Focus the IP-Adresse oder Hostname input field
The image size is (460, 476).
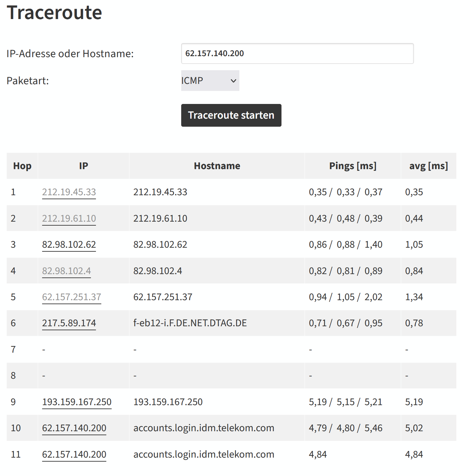[x=297, y=53]
